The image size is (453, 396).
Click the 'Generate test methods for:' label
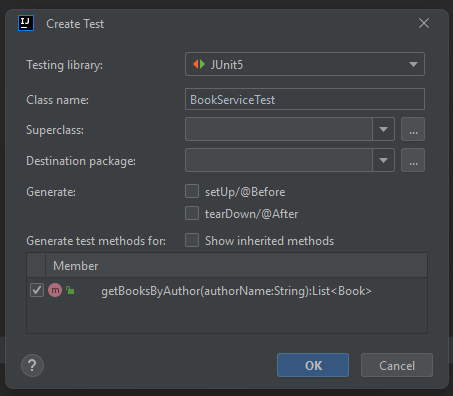coord(96,241)
